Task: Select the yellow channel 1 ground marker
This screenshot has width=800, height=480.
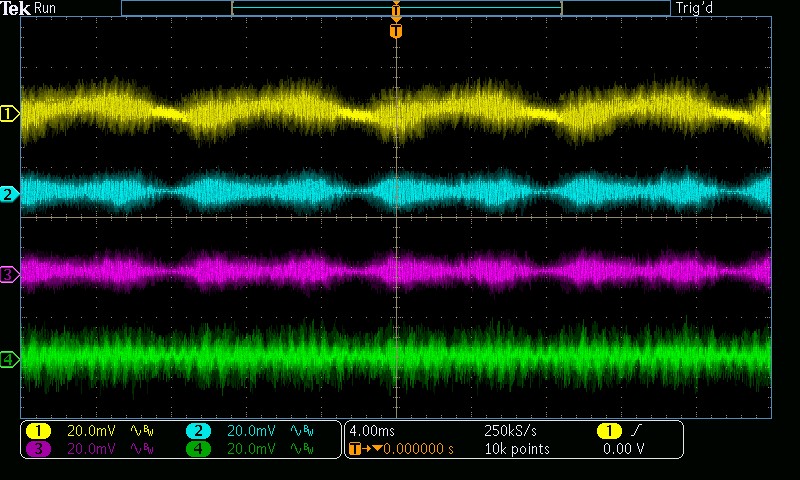Action: [9, 113]
